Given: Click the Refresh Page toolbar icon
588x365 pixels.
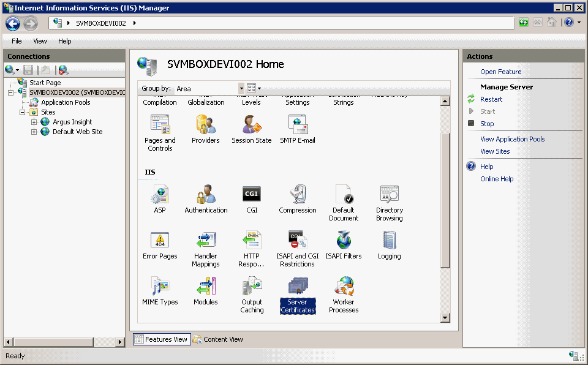Looking at the screenshot, I should [524, 23].
